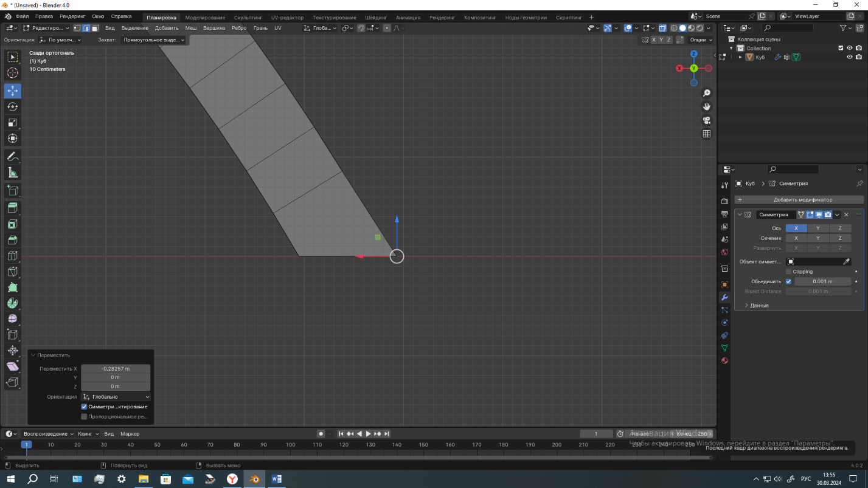Image resolution: width=868 pixels, height=488 pixels.
Task: Open the Modifiers wrench properties tab
Action: click(x=724, y=297)
